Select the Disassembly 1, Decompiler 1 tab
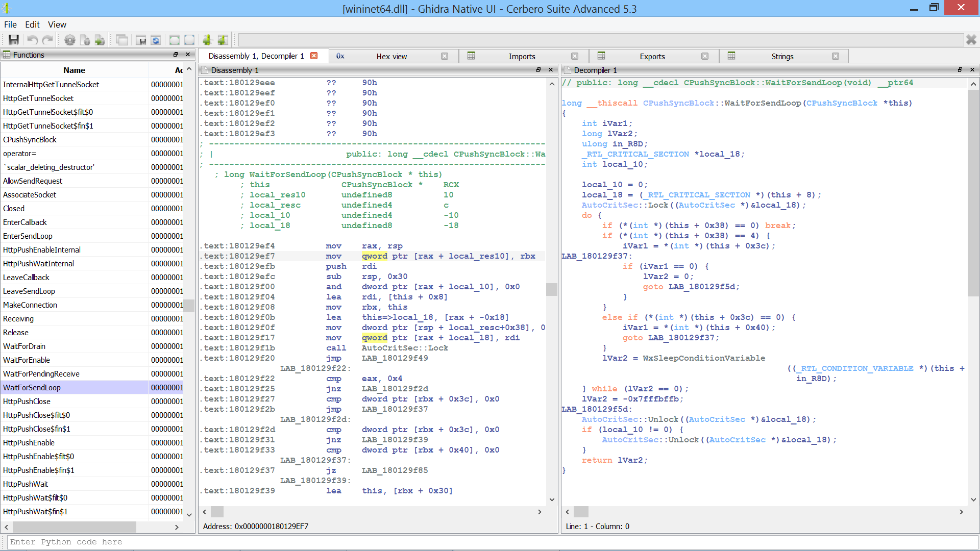This screenshot has height=551, width=980. [x=256, y=56]
